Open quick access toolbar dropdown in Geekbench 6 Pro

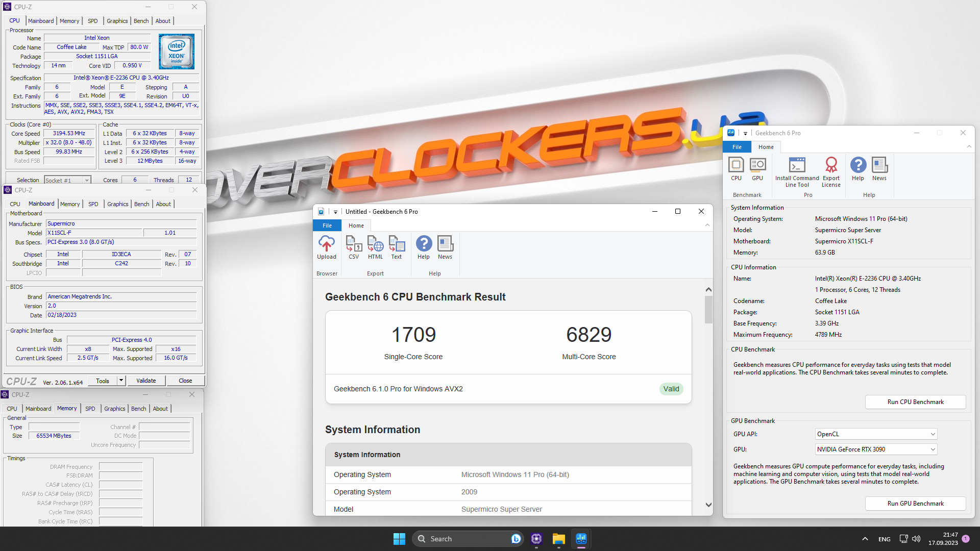point(745,133)
